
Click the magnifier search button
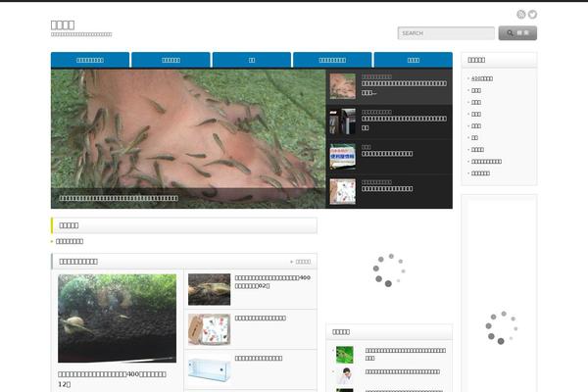517,33
